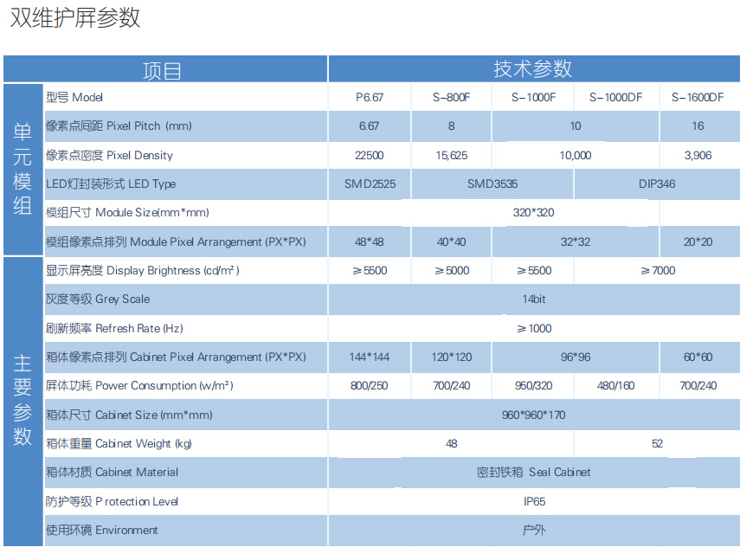The image size is (753, 560).
Task: Select the 技术参数 column header
Action: pos(533,70)
